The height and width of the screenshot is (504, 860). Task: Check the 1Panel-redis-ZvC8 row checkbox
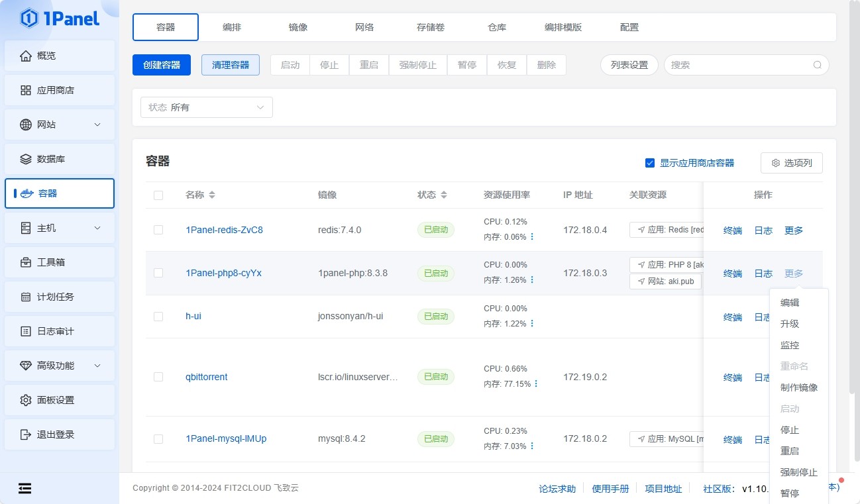click(x=158, y=230)
